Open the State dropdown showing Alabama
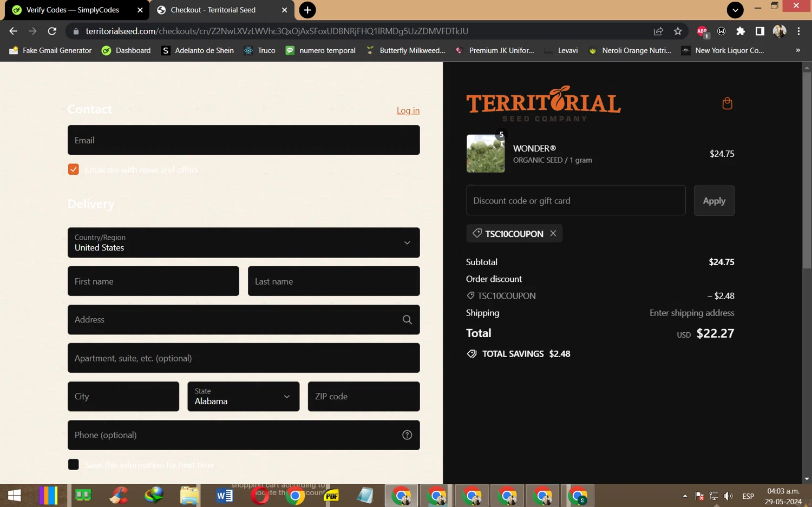 [243, 397]
